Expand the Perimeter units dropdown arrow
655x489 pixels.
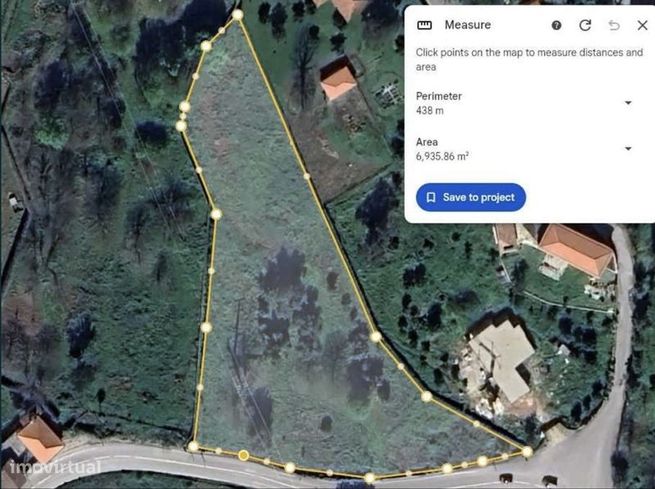click(x=628, y=103)
